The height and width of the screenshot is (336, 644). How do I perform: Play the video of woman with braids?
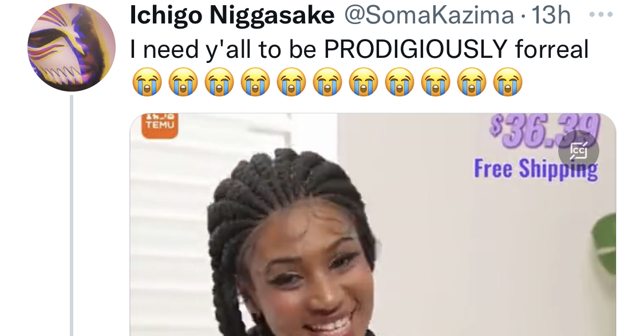[x=373, y=224]
